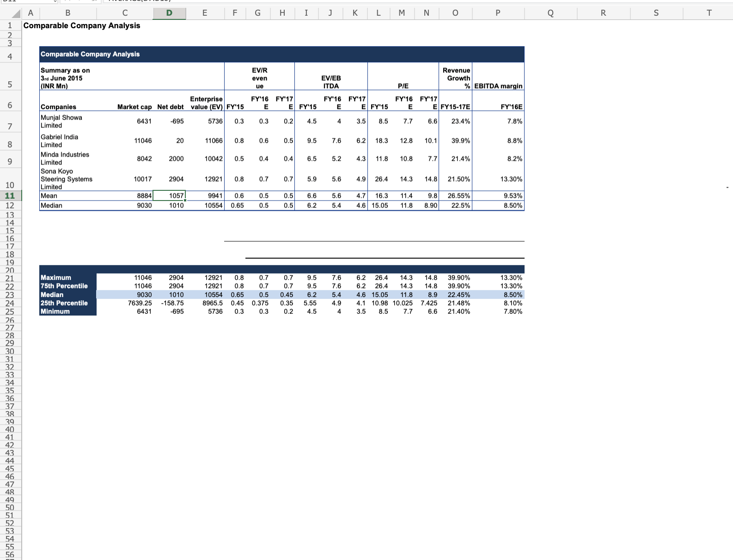
Task: Click the active cell showing 1057
Action: pos(169,196)
